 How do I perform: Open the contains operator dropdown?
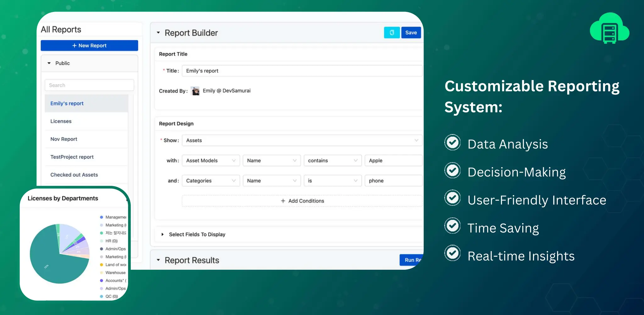click(x=332, y=161)
